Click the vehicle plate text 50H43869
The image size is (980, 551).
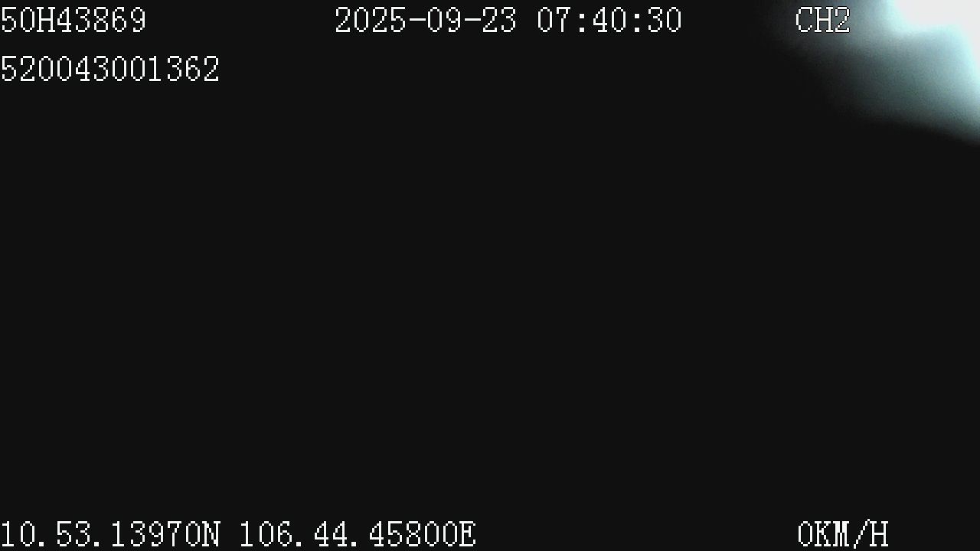(73, 21)
